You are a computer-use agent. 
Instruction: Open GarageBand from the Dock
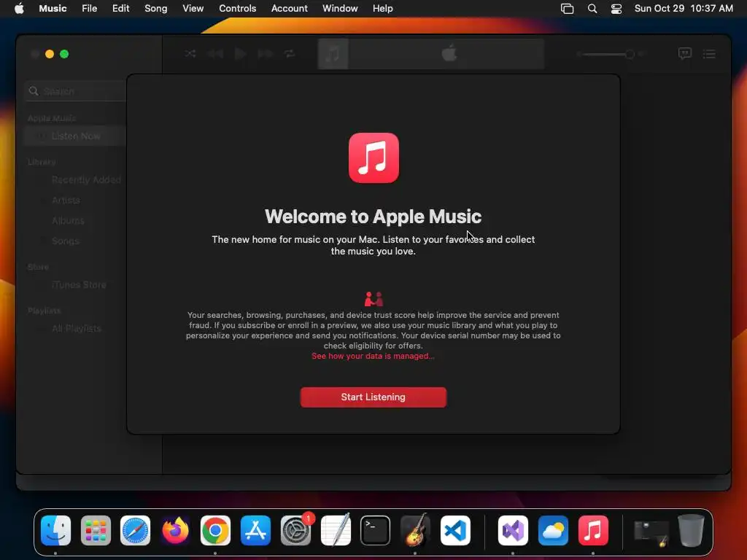click(415, 530)
